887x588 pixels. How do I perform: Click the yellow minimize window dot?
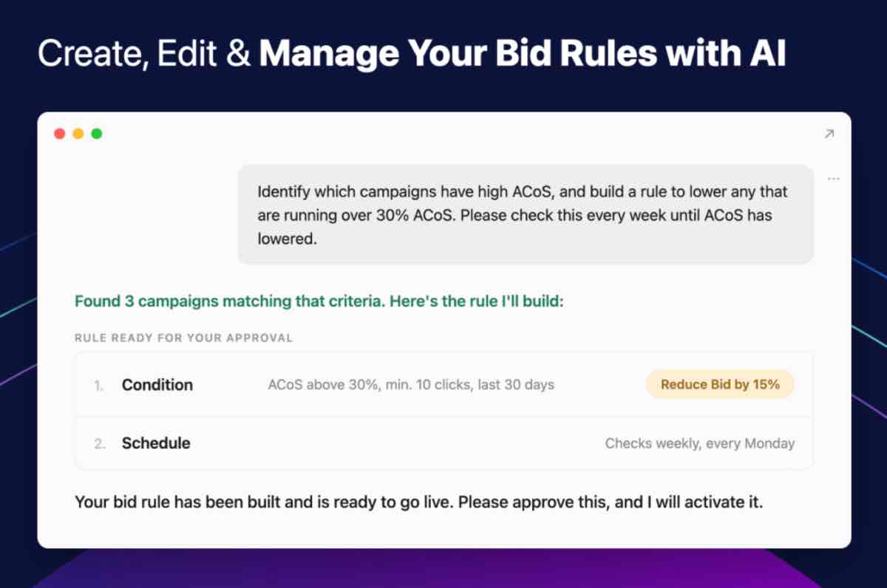click(78, 134)
